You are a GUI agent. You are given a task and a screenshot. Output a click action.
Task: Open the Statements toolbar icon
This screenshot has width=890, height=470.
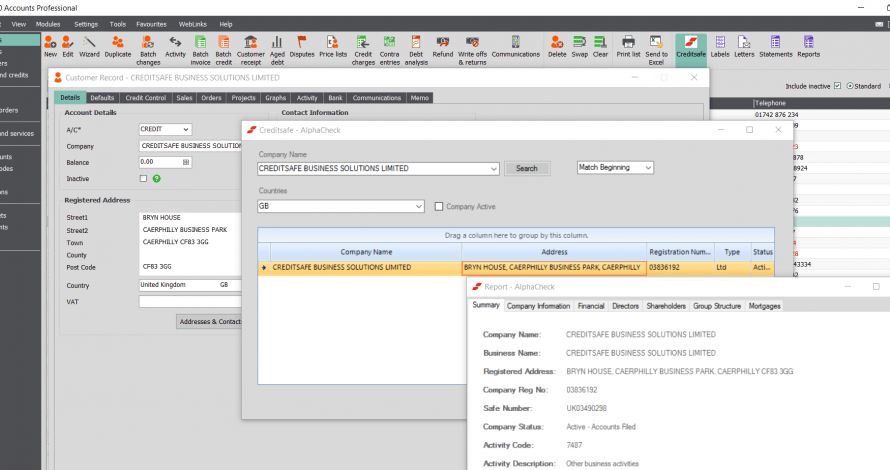coord(775,46)
